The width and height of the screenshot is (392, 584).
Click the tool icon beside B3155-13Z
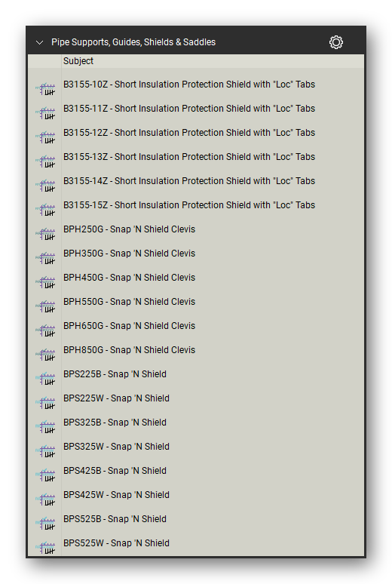45,161
